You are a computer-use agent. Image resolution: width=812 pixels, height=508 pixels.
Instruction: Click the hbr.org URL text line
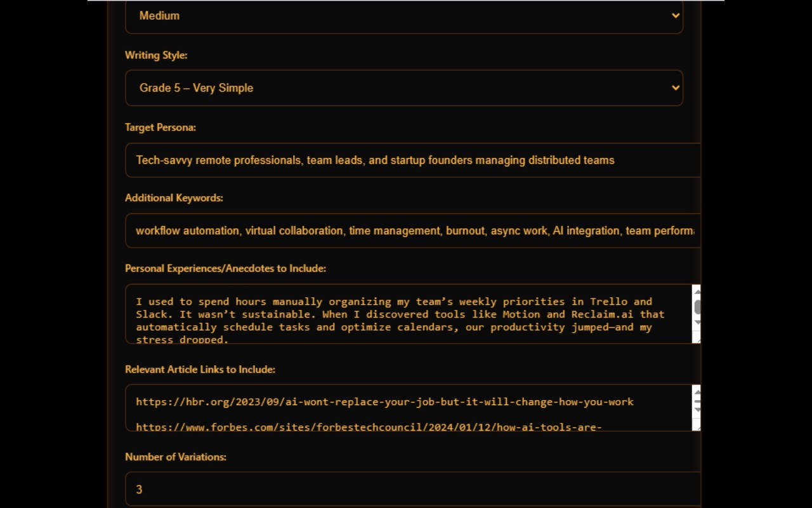pyautogui.click(x=384, y=402)
